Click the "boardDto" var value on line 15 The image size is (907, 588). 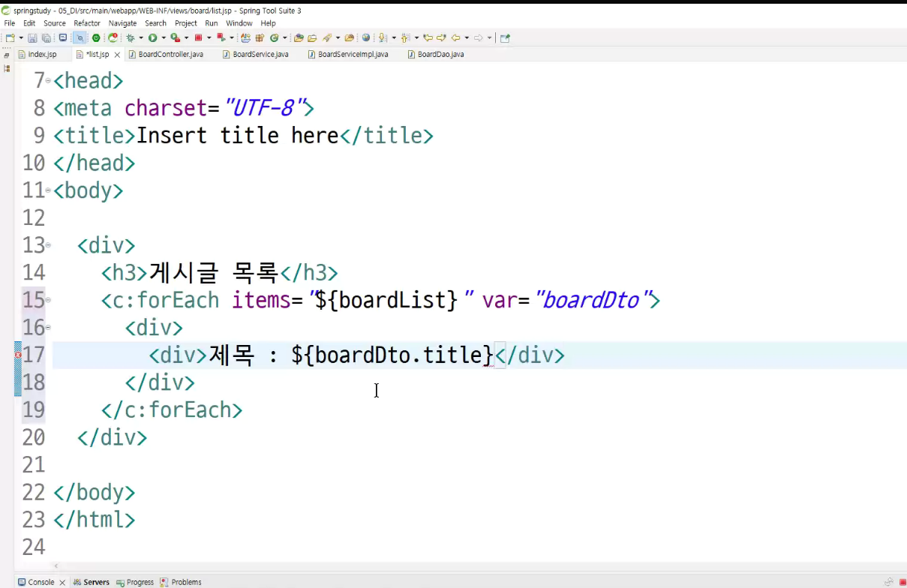[592, 300]
